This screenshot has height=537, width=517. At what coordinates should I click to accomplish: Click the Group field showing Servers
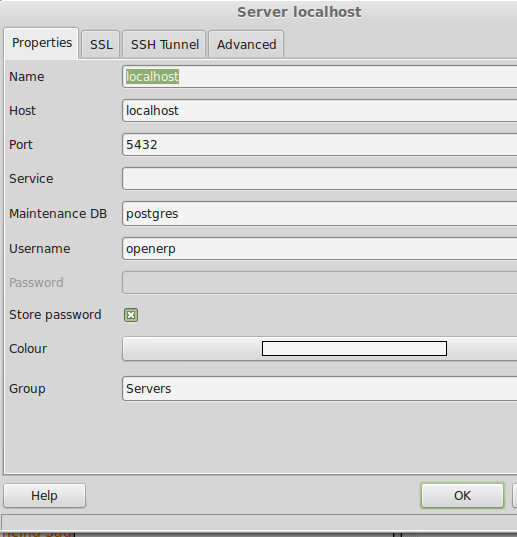point(319,389)
